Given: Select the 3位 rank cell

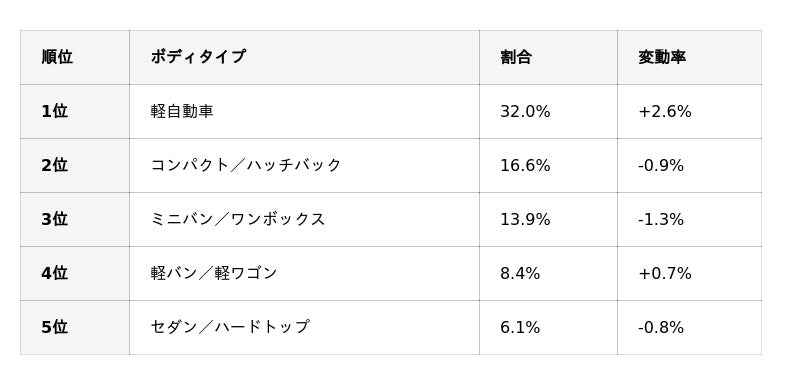Looking at the screenshot, I should pos(74,219).
